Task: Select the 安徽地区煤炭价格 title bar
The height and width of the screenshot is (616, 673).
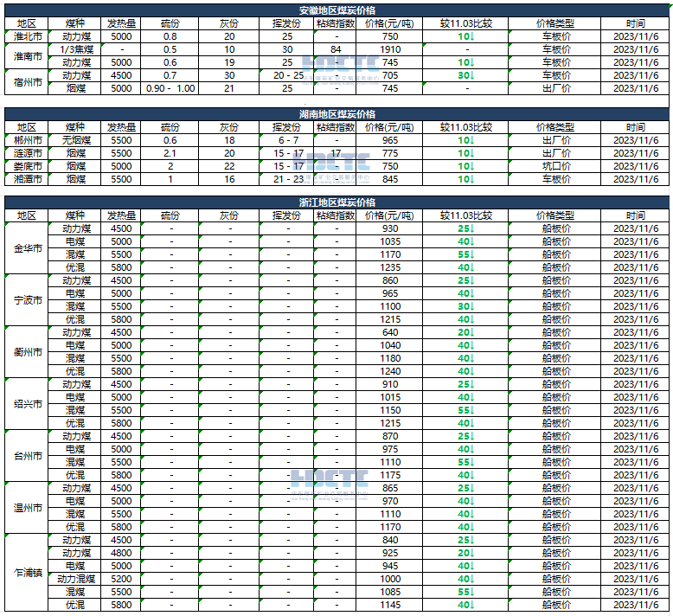Action: (x=336, y=10)
